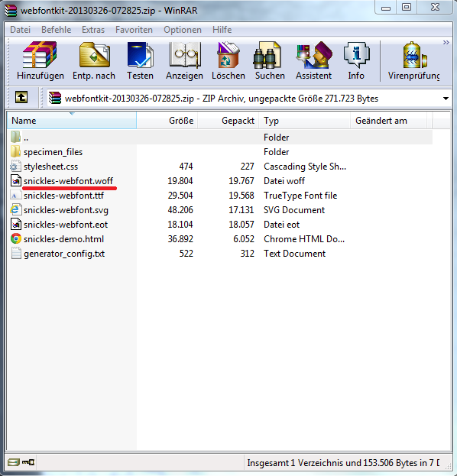This screenshot has width=457, height=476.
Task: Click the key password icon in status bar
Action: click(x=28, y=462)
